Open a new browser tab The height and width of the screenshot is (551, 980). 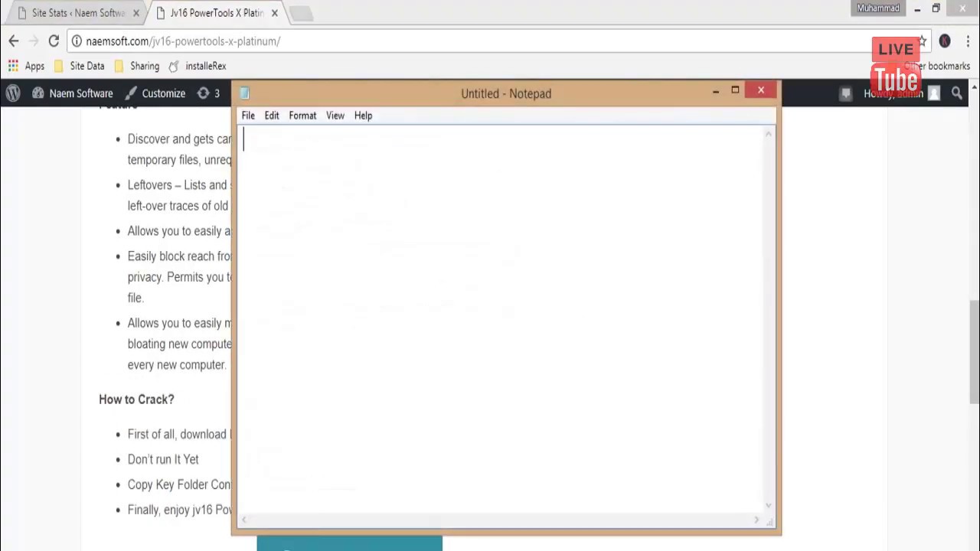coord(301,13)
